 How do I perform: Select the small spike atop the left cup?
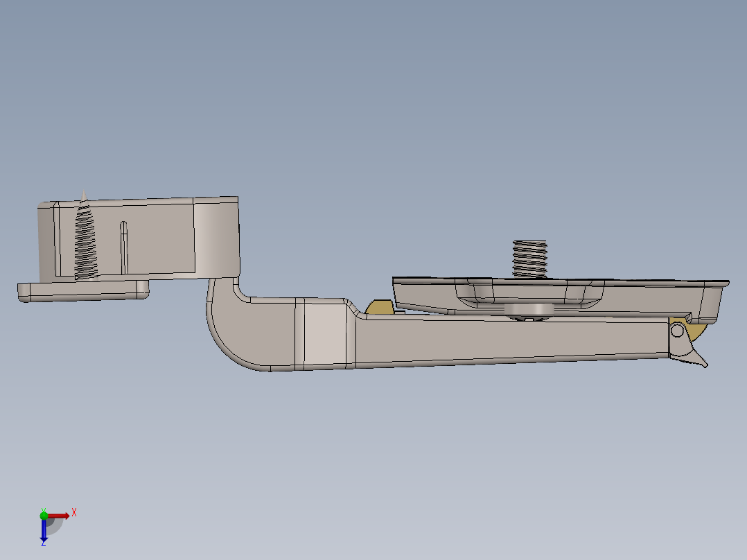tap(85, 193)
